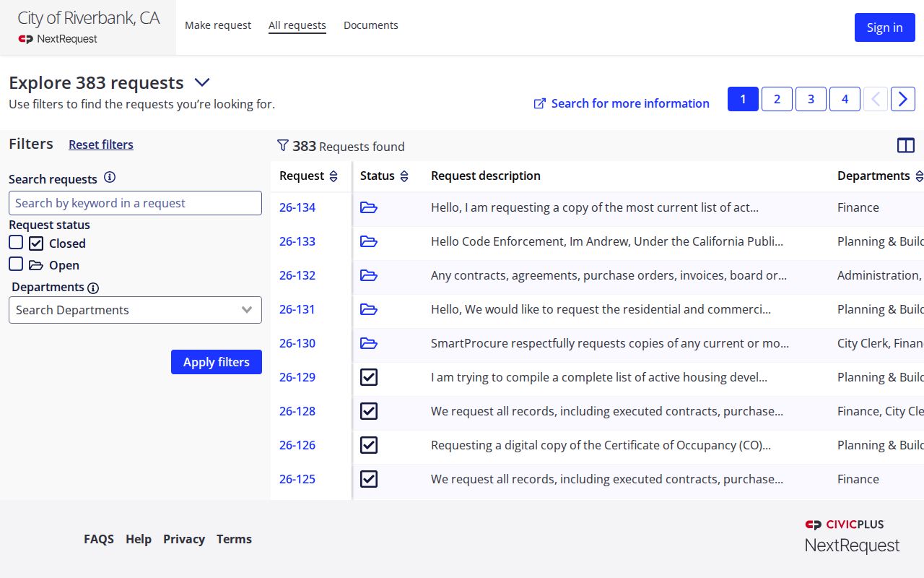Image resolution: width=924 pixels, height=578 pixels.
Task: Click the closed checkmark status icon for request 26-128
Action: click(369, 411)
